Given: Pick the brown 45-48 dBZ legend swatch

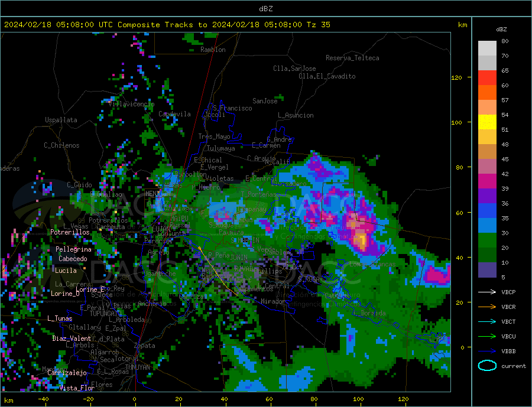Looking at the screenshot, I should tap(487, 152).
